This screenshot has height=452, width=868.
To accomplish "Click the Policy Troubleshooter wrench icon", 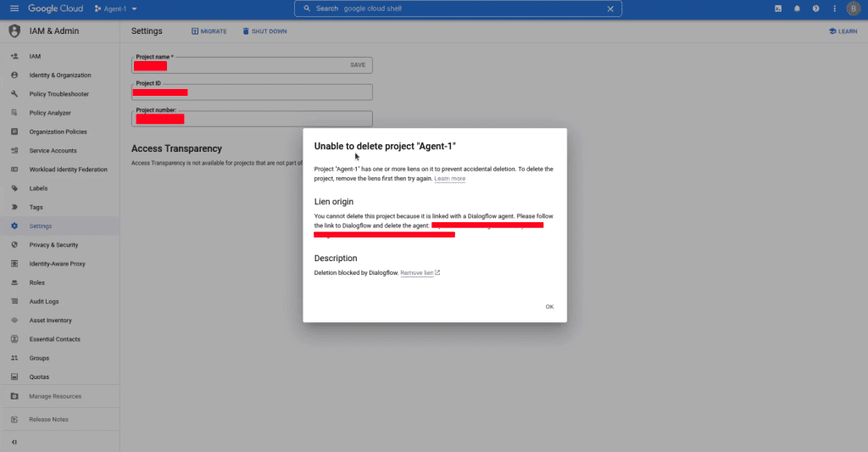I will (14, 93).
